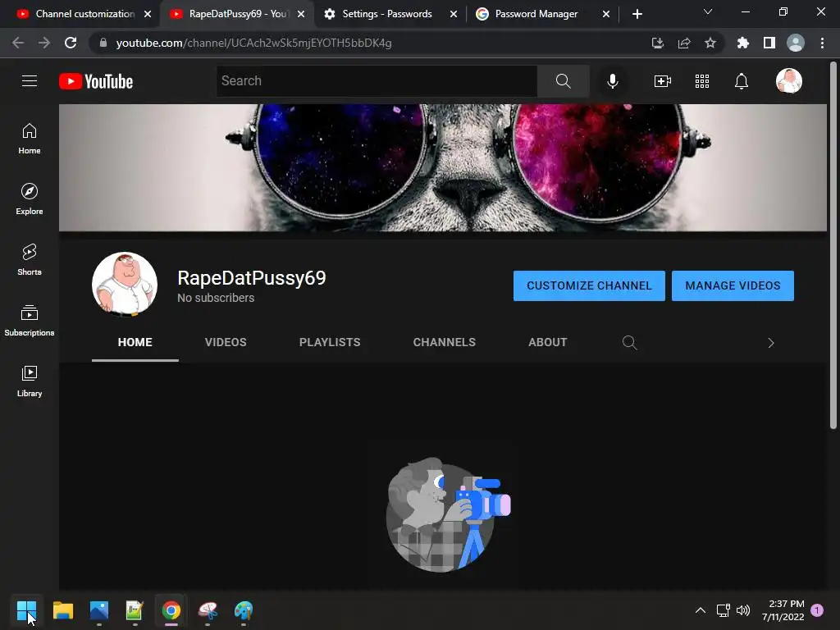Open Chrome extensions puzzle icon
Viewport: 840px width, 630px height.
coord(742,43)
